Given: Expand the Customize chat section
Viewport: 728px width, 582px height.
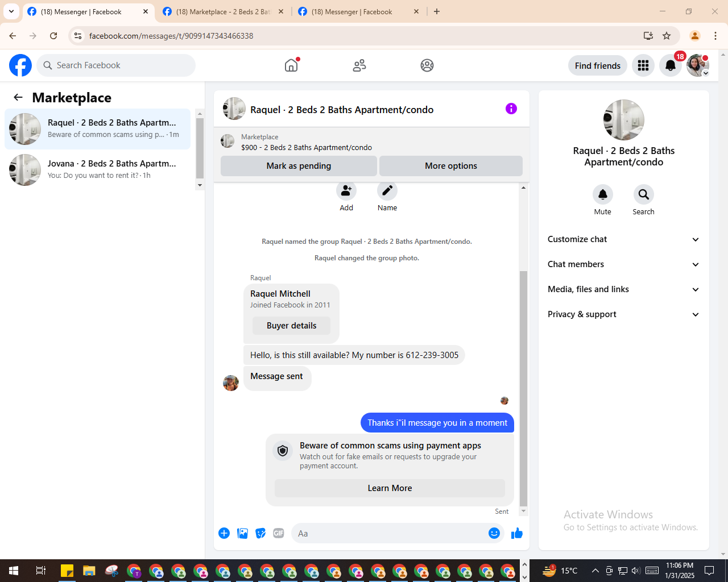Looking at the screenshot, I should (624, 239).
